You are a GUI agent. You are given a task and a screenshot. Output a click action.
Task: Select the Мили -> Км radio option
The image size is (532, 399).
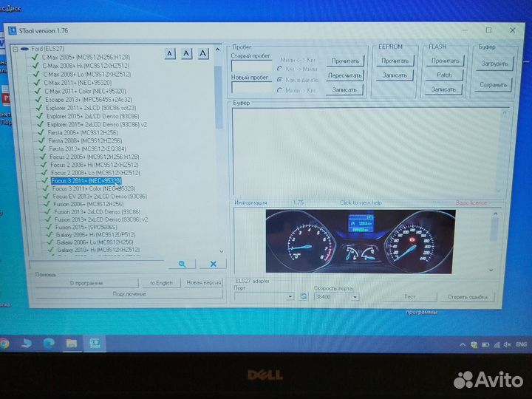(x=280, y=91)
